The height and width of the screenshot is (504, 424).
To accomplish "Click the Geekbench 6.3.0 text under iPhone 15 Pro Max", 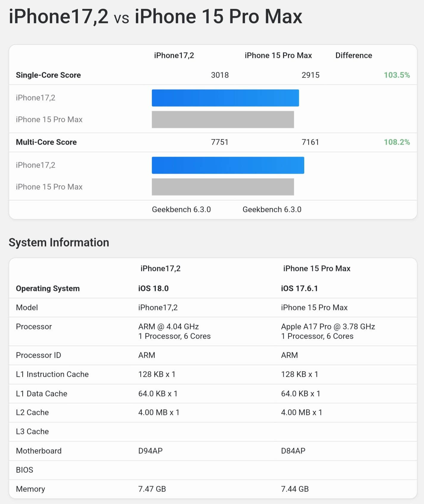I will click(272, 210).
